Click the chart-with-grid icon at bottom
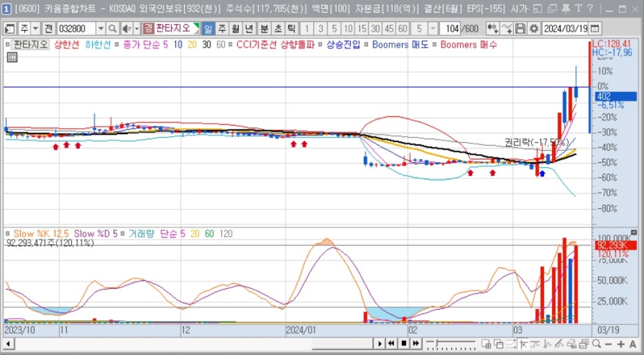This screenshot has width=644, height=355. (486, 344)
